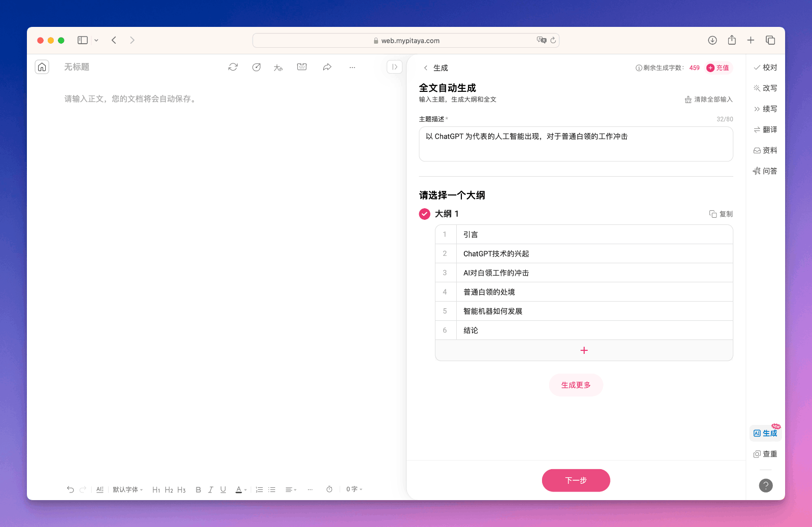This screenshot has height=527, width=812.
Task: Open the 校对 proofreading tab in the sidebar
Action: pos(765,68)
